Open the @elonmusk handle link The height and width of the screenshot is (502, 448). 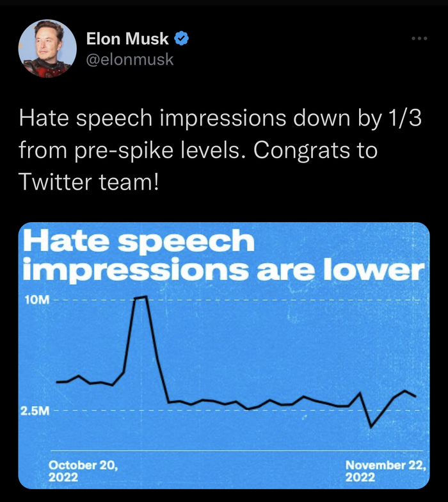point(130,59)
